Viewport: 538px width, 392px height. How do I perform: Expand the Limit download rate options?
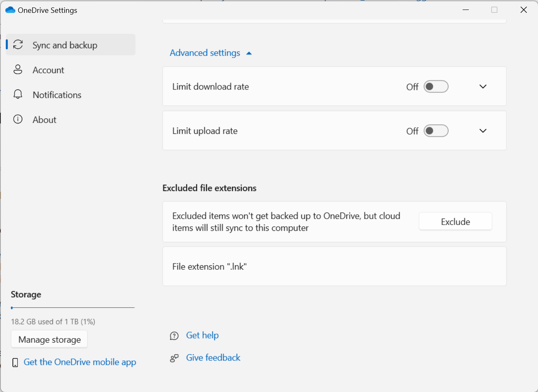click(483, 86)
